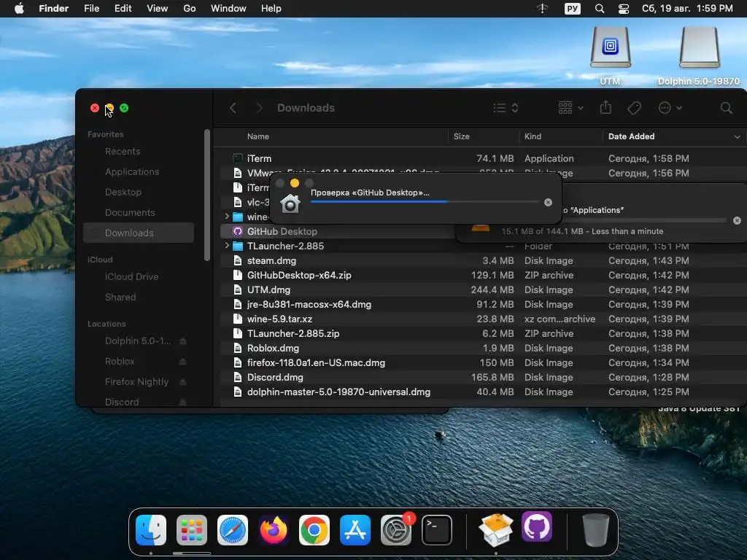This screenshot has height=560, width=747.
Task: Eject the Dolphin 5.0-1... sidebar volume
Action: pos(182,341)
